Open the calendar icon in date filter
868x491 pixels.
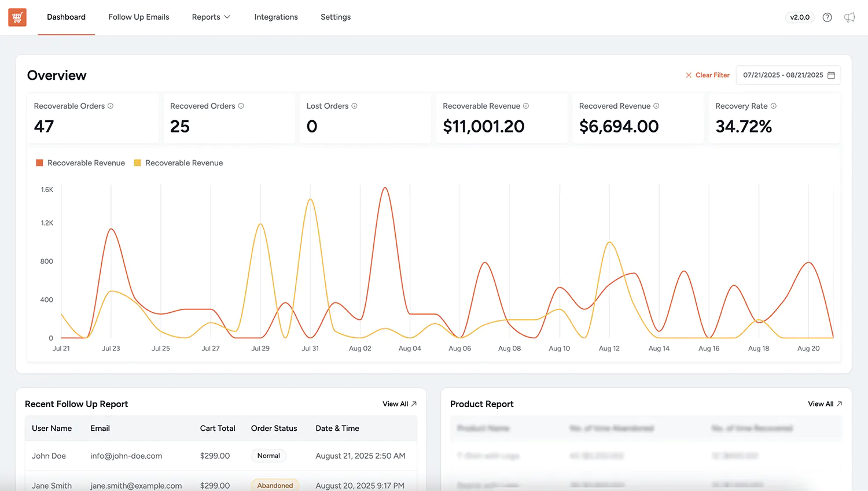[x=832, y=75]
